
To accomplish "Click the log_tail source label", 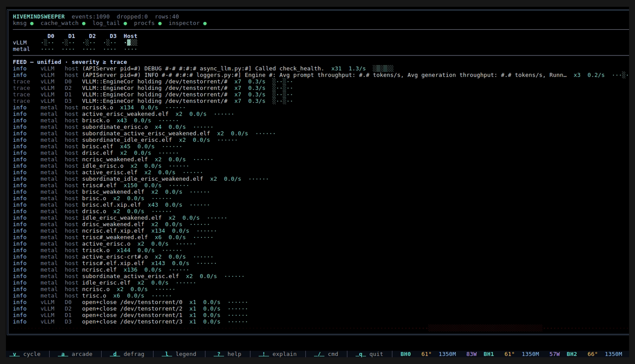I will point(106,23).
